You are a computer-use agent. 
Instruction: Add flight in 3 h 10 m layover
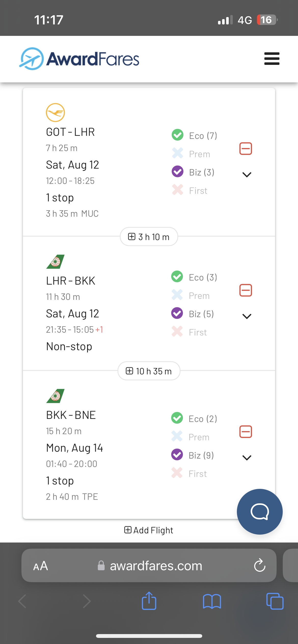point(149,237)
